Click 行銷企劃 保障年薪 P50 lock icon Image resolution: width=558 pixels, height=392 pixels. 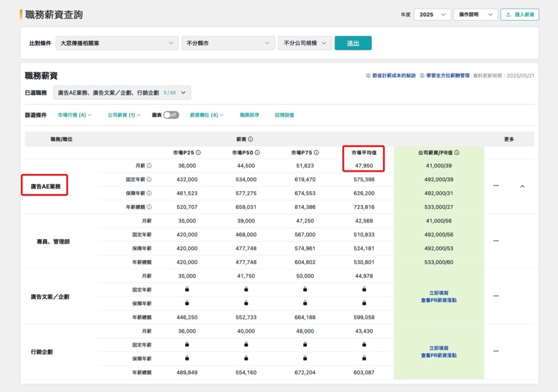246,358
